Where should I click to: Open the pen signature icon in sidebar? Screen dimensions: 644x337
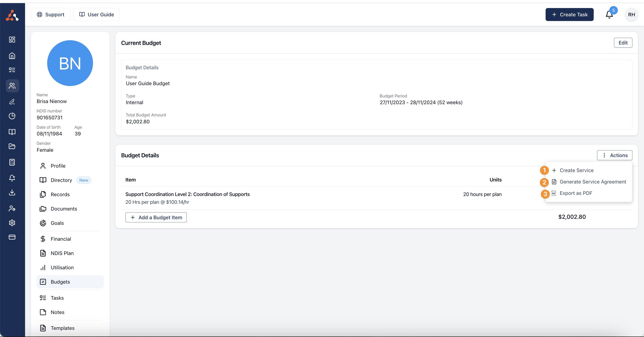[x=12, y=102]
